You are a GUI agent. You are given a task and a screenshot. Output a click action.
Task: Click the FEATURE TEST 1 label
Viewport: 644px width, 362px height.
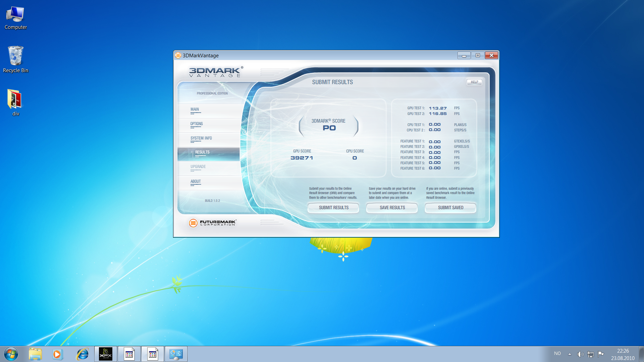(413, 141)
